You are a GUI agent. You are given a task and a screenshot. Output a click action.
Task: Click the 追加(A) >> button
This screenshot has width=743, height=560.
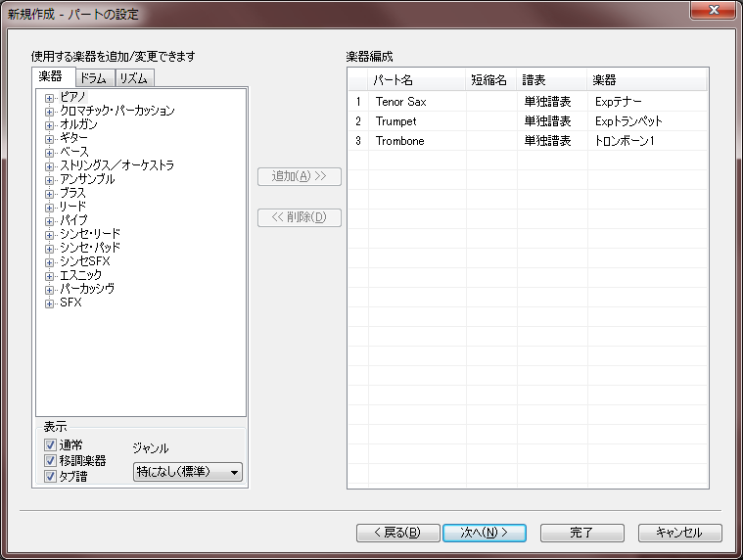pyautogui.click(x=300, y=176)
